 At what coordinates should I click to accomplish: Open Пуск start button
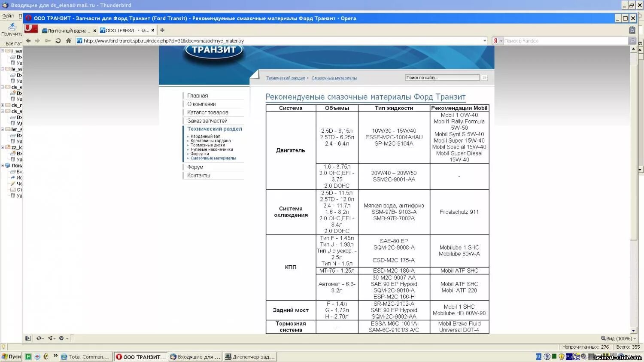coord(11,356)
